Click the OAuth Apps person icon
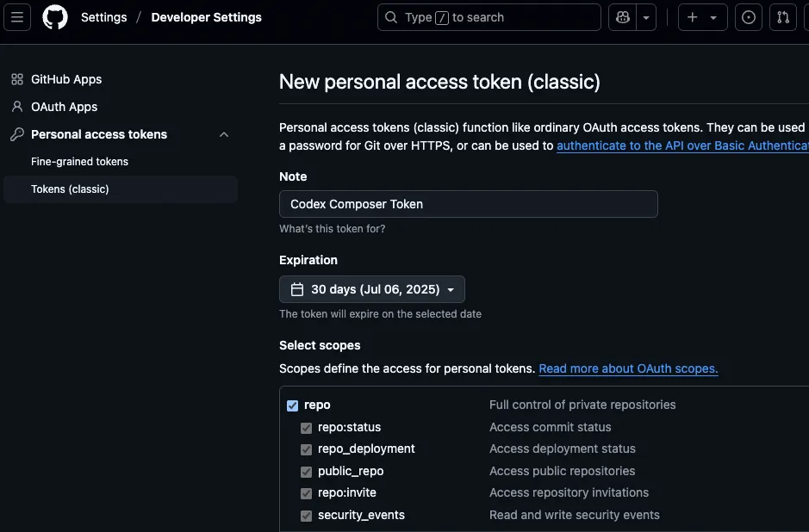This screenshot has width=809, height=532. coord(17,107)
